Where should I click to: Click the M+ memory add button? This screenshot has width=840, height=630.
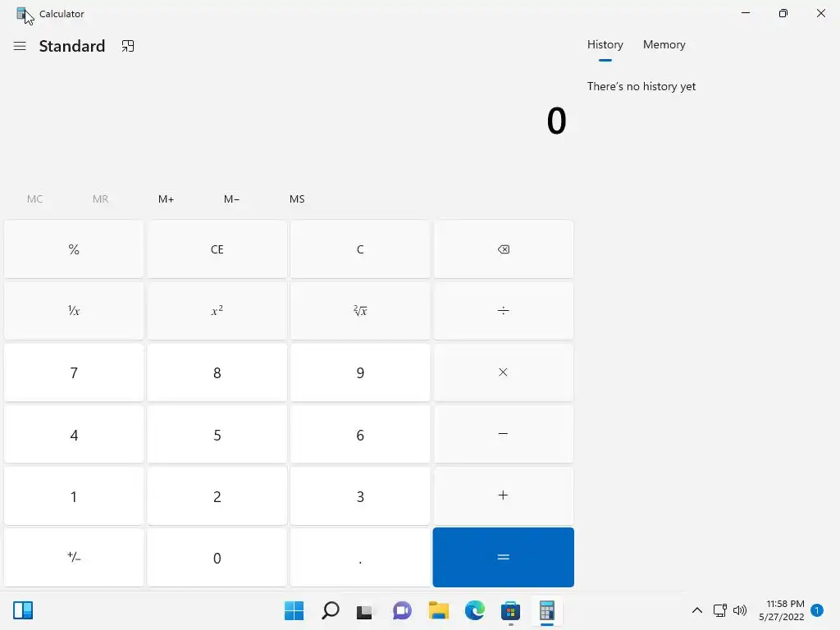(x=166, y=199)
